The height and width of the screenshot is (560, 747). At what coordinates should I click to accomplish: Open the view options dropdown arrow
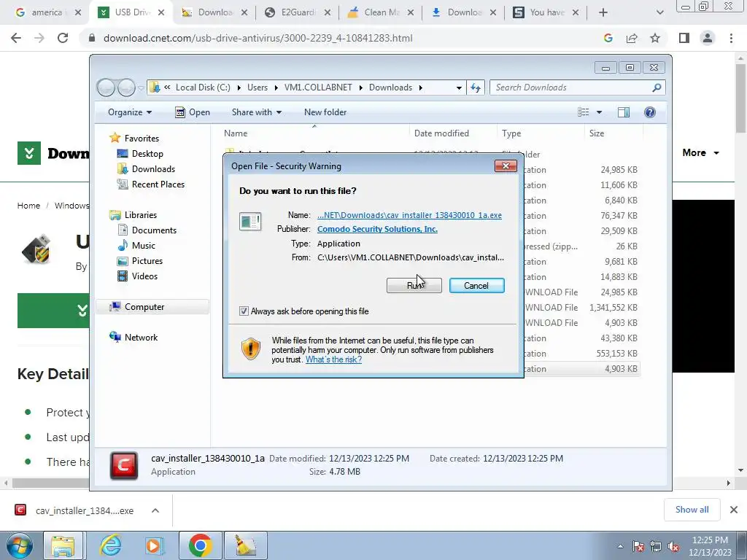pyautogui.click(x=600, y=112)
